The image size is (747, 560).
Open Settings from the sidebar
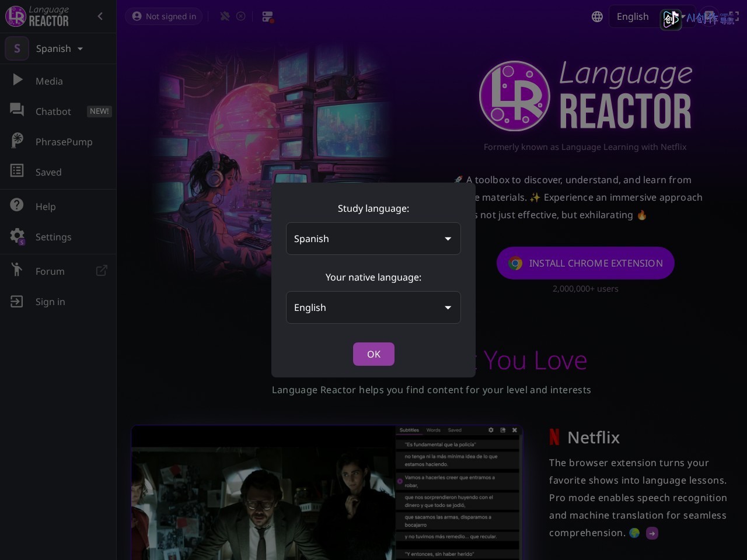click(58, 237)
